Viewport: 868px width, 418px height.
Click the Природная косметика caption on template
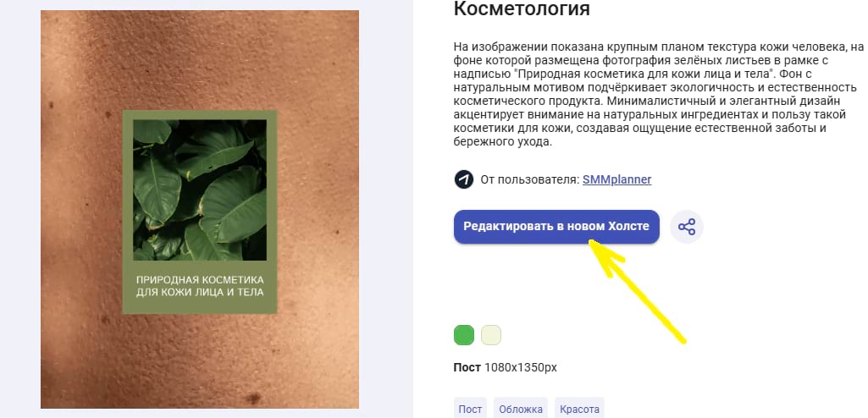coord(200,286)
